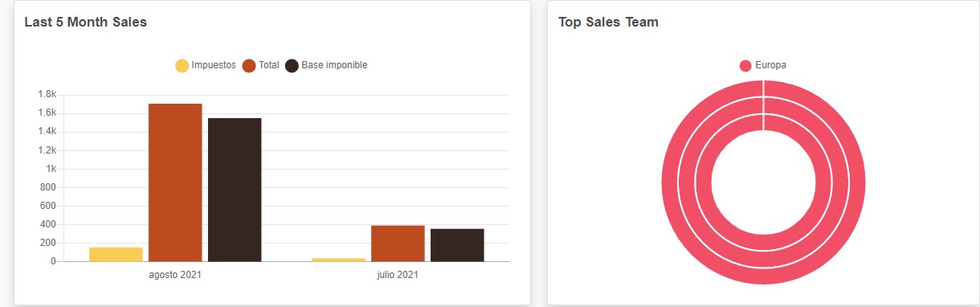This screenshot has height=307, width=980.
Task: Select the agosto 2021 Base imponible bar
Action: point(235,190)
